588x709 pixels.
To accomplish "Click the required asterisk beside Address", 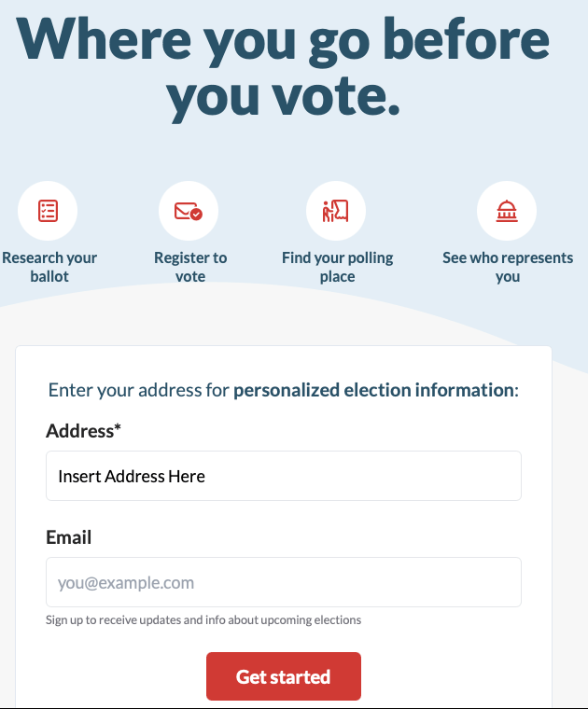I will tap(119, 429).
